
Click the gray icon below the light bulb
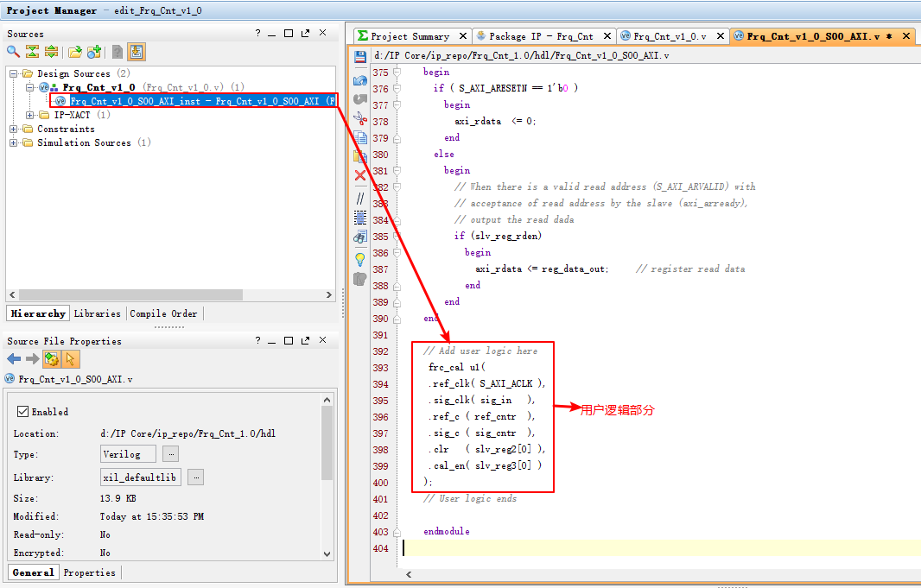pos(360,279)
